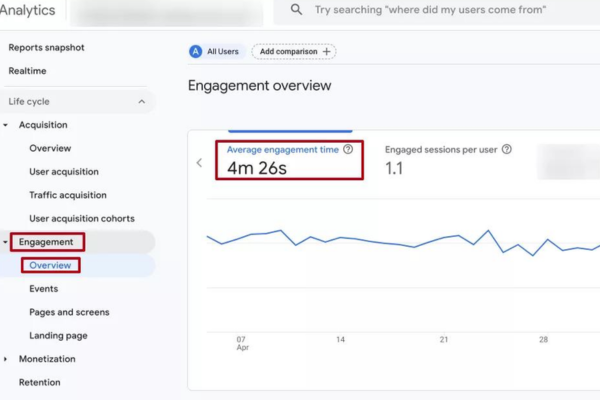Open User acquisition cohorts
This screenshot has height=400, width=600.
pyautogui.click(x=82, y=218)
